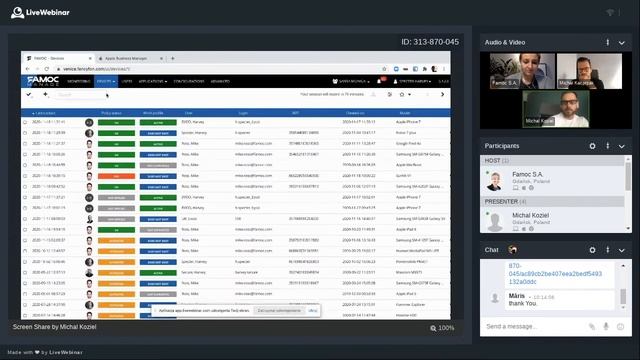Click the browser address bar
The height and width of the screenshot is (360, 640).
[220, 69]
